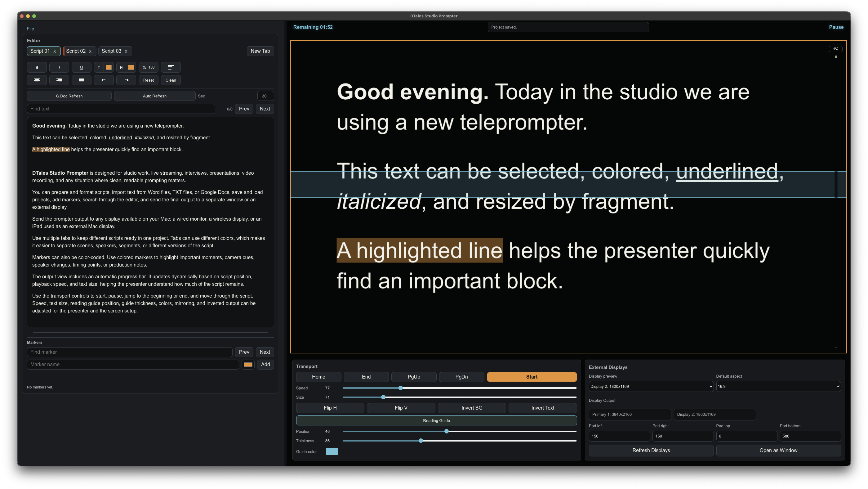The image size is (868, 489).
Task: Select Primary 1: 3840x2160 output
Action: [x=630, y=415]
